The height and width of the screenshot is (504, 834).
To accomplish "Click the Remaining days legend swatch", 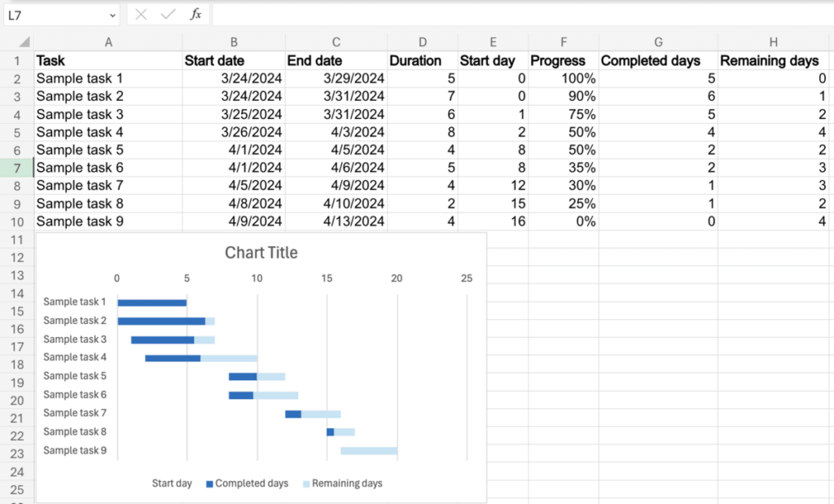I will pyautogui.click(x=306, y=484).
